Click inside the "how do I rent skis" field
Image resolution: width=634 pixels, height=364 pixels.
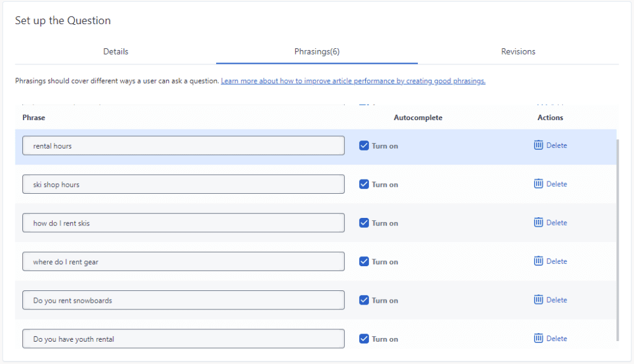(x=183, y=222)
